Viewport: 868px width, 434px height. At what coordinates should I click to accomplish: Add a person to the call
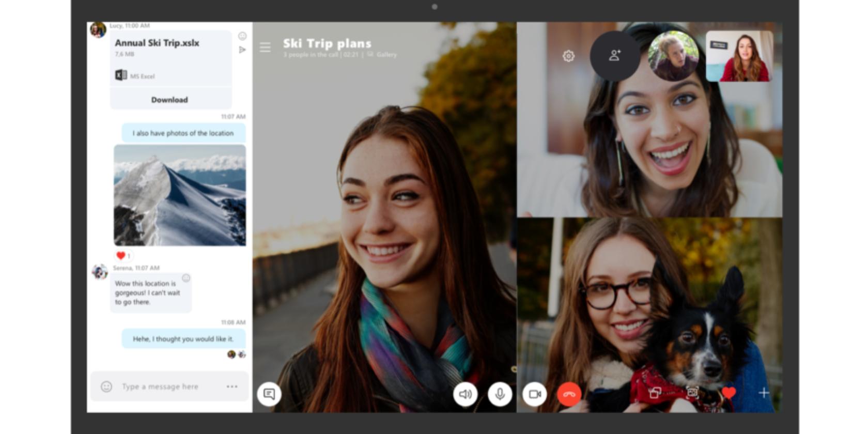614,56
